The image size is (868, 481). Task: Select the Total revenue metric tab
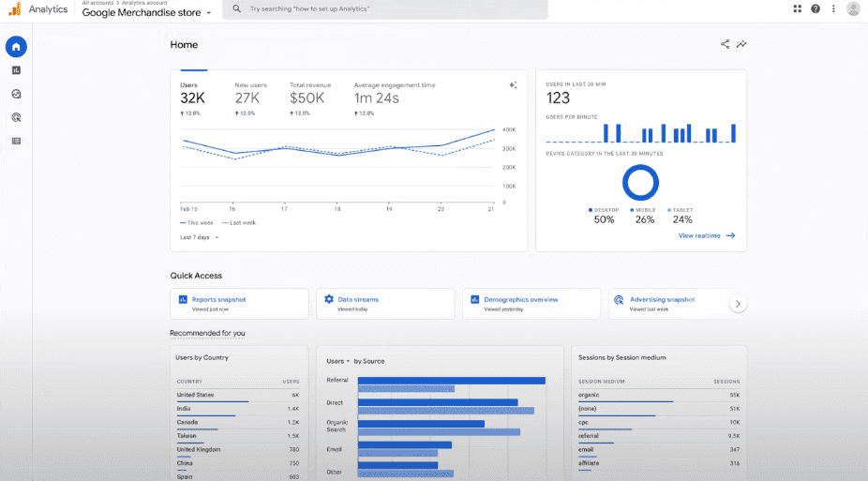tap(308, 98)
